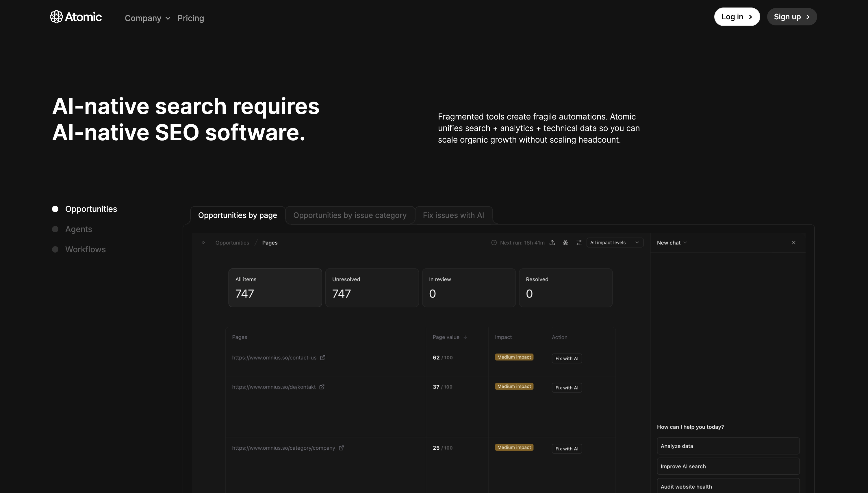Select the Opportunities radio option
868x493 pixels.
click(55, 209)
